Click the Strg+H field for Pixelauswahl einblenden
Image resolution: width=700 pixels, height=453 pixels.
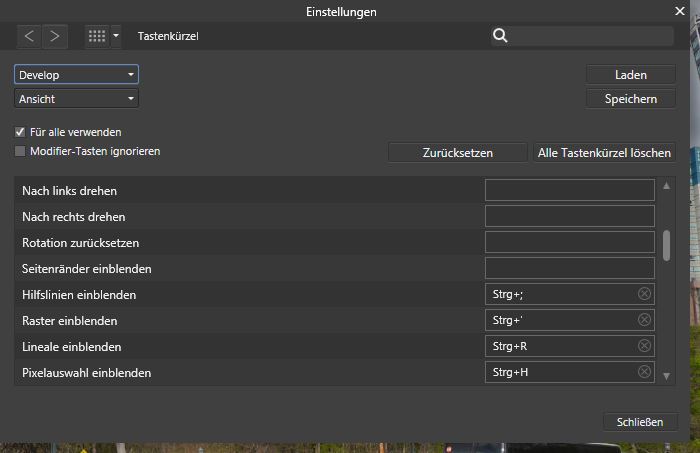pyautogui.click(x=570, y=372)
